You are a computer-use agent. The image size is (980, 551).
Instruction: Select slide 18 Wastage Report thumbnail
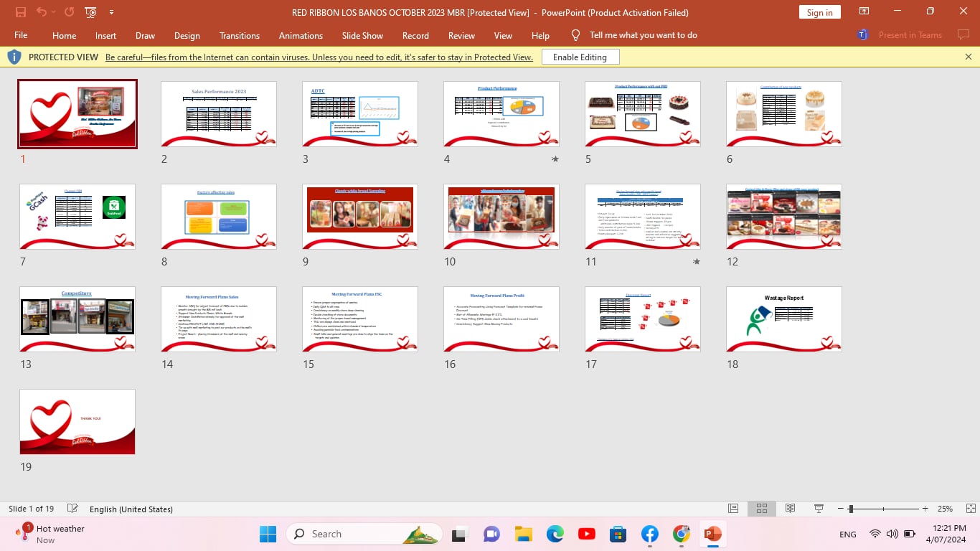[x=784, y=319]
